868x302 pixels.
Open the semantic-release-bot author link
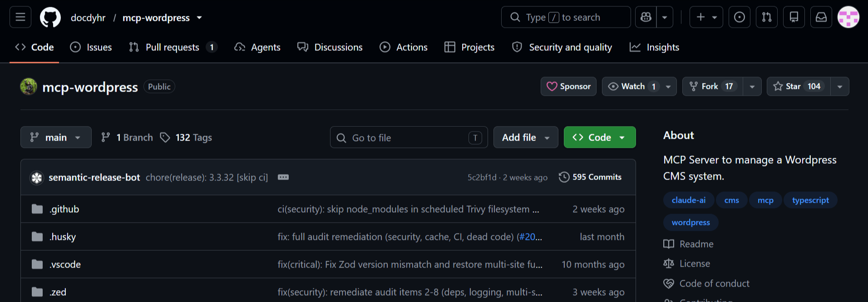(94, 177)
